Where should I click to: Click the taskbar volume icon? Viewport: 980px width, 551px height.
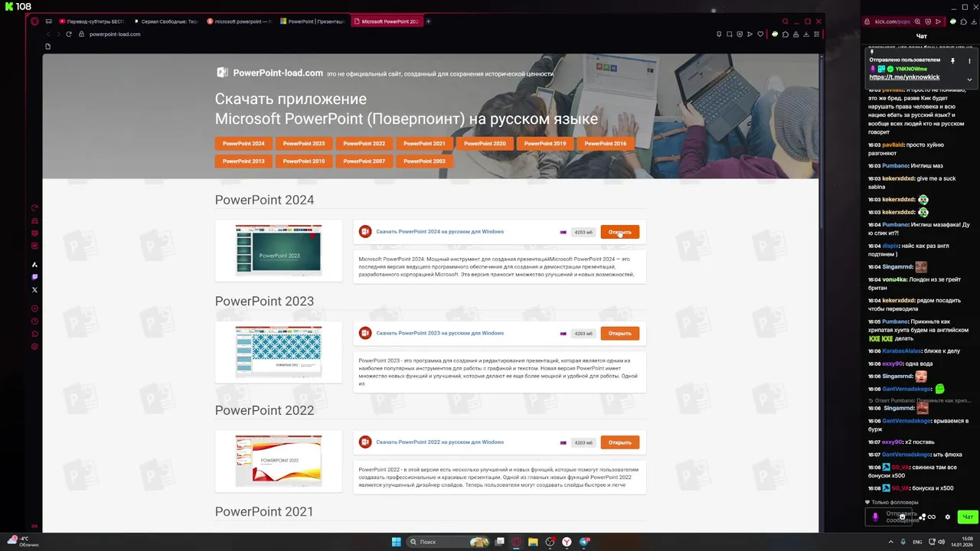point(941,542)
